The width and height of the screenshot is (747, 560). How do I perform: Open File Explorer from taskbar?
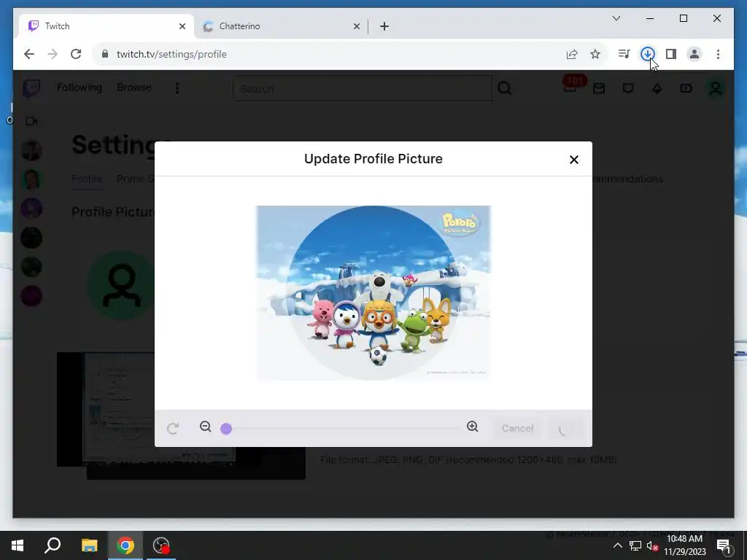click(89, 545)
